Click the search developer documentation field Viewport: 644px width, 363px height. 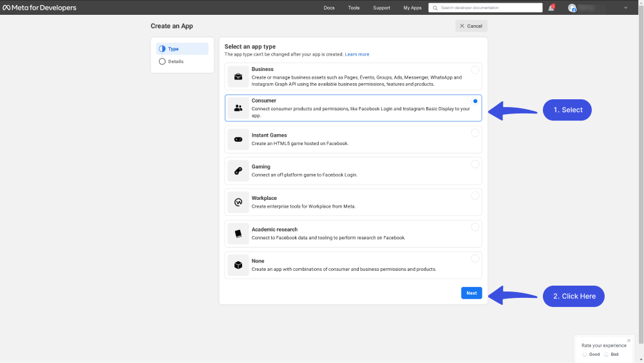(486, 8)
